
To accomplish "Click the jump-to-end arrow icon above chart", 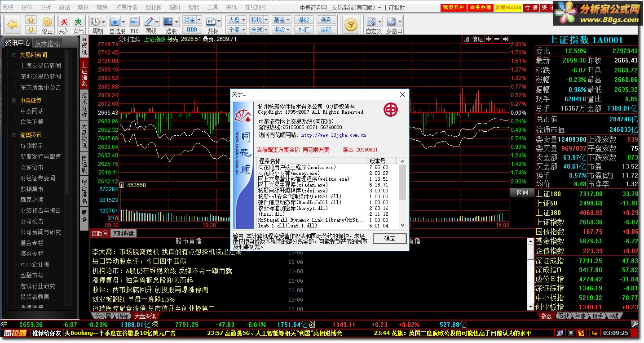I will click(x=506, y=39).
